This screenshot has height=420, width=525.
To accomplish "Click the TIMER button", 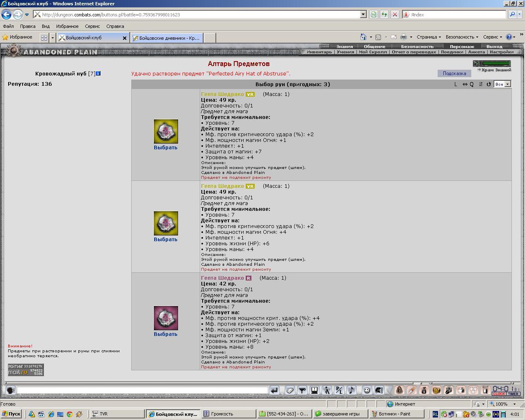I will 514,394.
